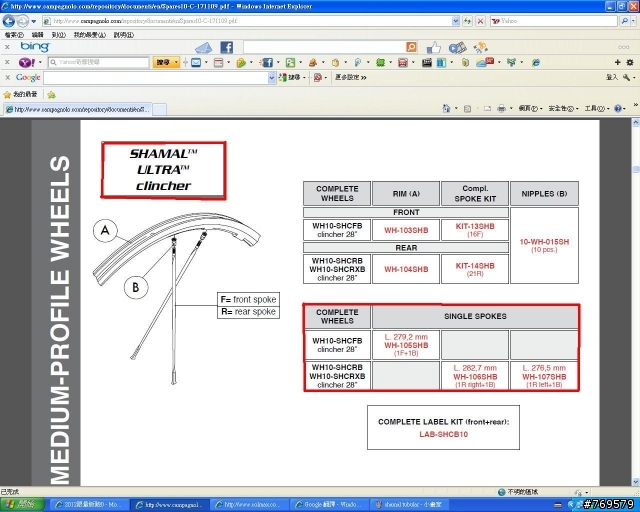Click the Google toolbar search field
The width and height of the screenshot is (640, 512).
tap(156, 78)
